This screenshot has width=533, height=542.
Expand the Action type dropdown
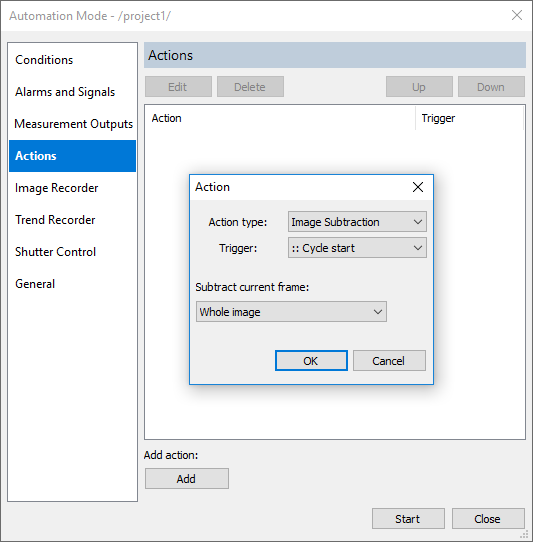[x=357, y=222]
